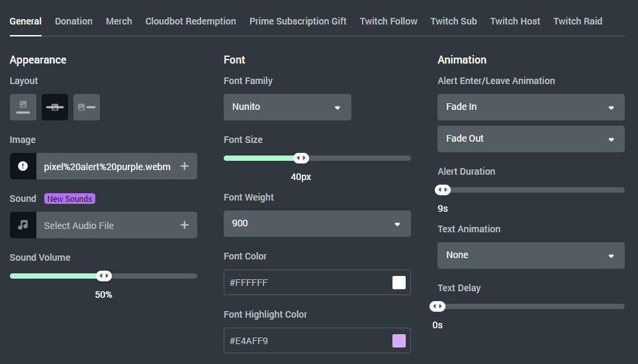Screen dimensions: 638x364
Task: Click the white Font Color swatch
Action: 399,283
